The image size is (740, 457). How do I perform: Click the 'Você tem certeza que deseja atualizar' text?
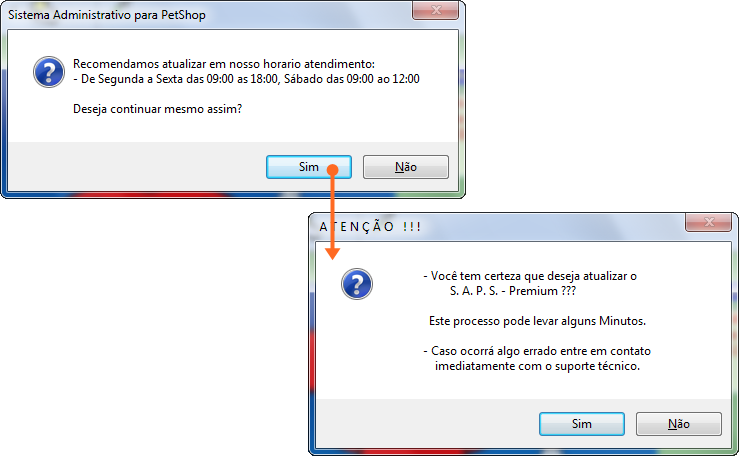[x=530, y=276]
